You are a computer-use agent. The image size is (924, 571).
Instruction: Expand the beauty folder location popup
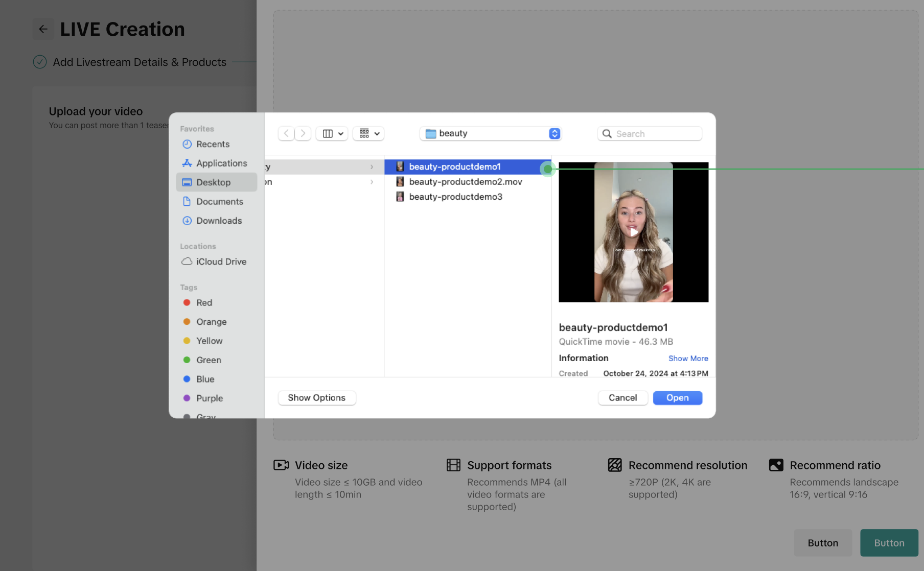pyautogui.click(x=555, y=133)
